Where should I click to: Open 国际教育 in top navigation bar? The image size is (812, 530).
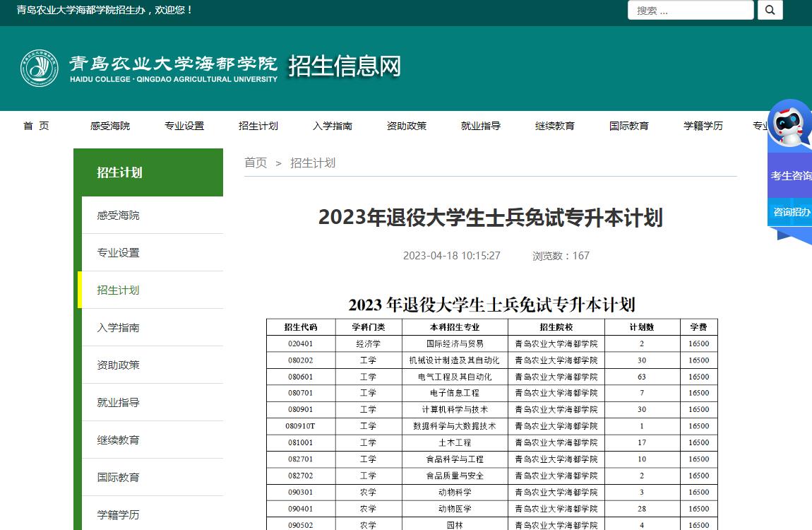coord(628,126)
